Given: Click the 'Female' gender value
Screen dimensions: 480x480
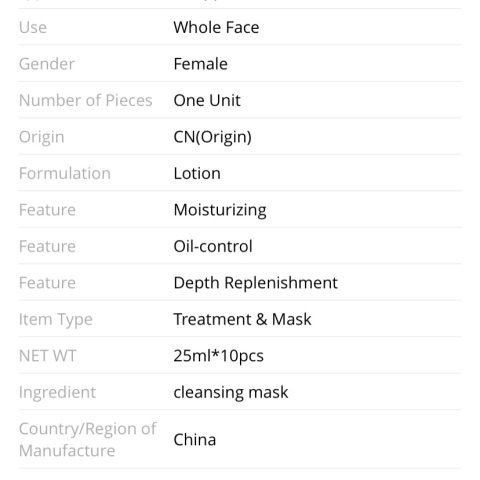Looking at the screenshot, I should coord(200,64).
